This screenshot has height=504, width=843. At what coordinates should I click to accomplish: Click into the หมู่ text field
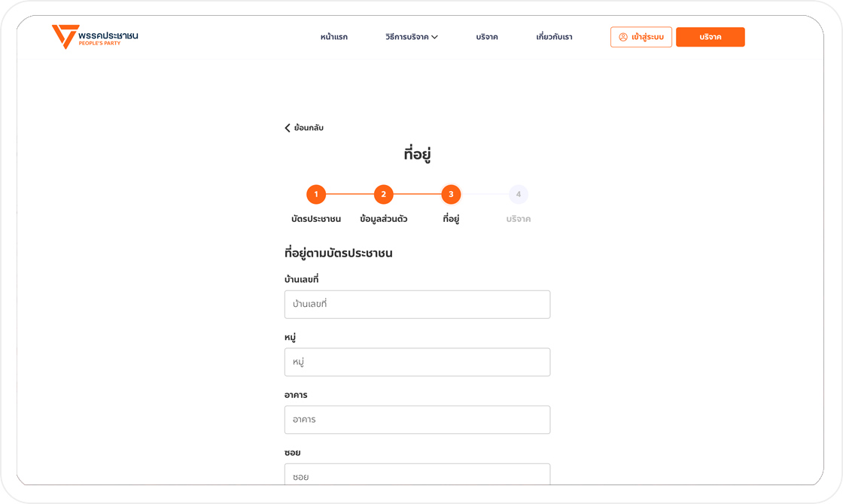(417, 362)
